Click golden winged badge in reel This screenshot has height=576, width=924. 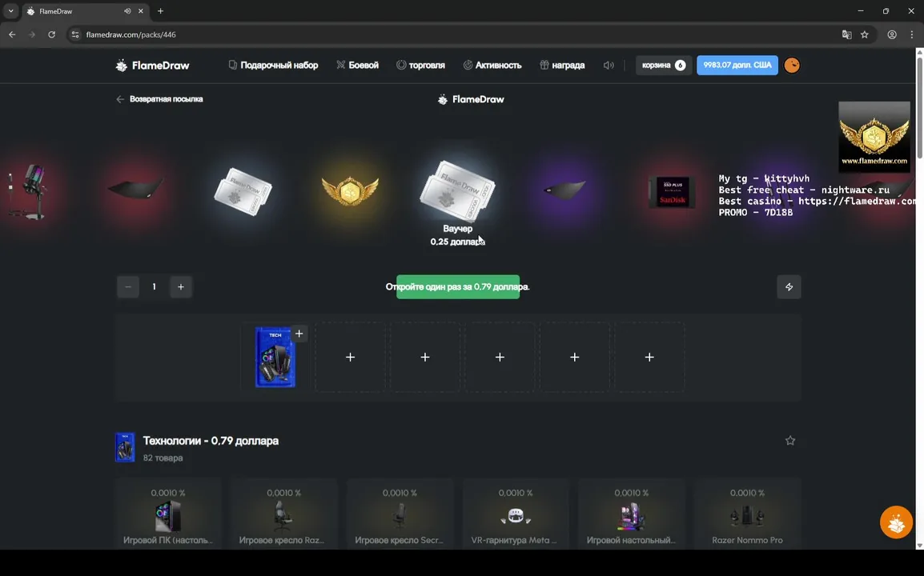(x=350, y=190)
